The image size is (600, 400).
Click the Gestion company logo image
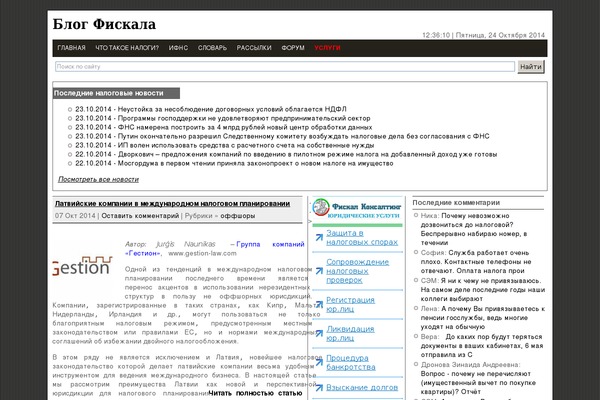pos(80,268)
